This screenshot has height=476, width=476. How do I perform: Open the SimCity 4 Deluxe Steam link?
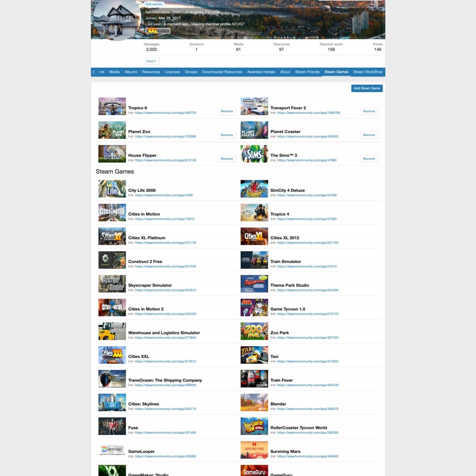point(306,195)
